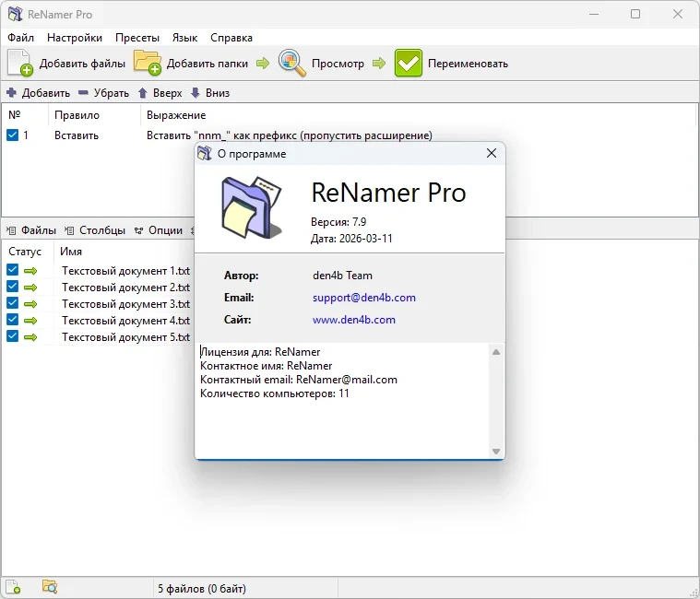Move rule up with Вверх arrow
The image size is (700, 599).
(x=160, y=93)
